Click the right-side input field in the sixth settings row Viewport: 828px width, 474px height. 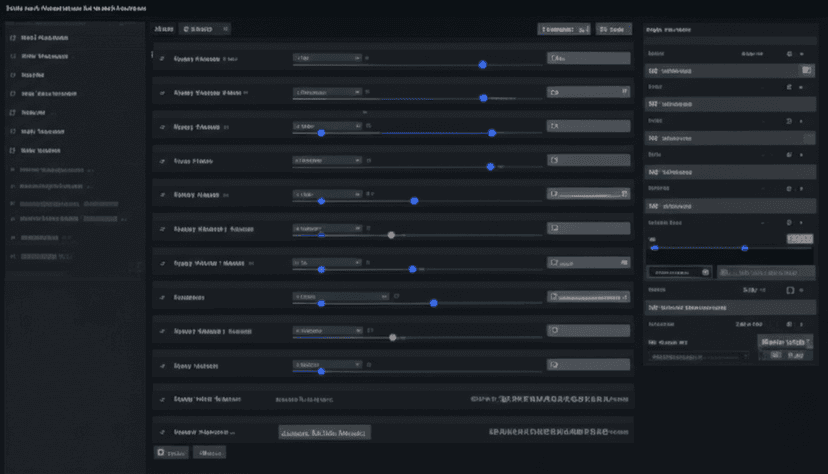click(588, 228)
